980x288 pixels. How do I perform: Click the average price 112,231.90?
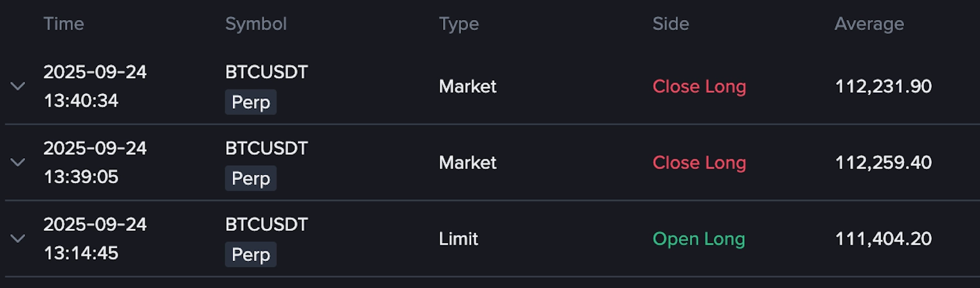click(x=884, y=86)
